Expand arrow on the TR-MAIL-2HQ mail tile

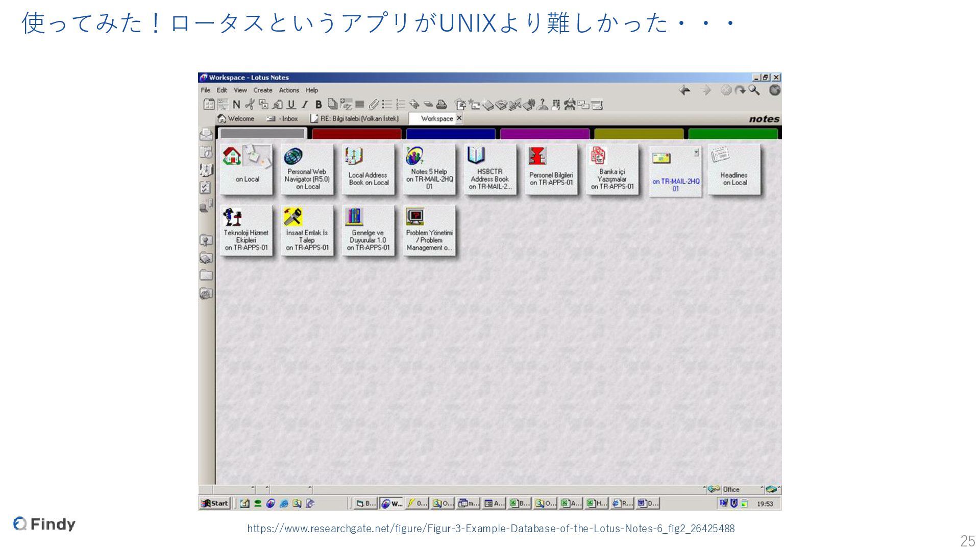pos(696,152)
